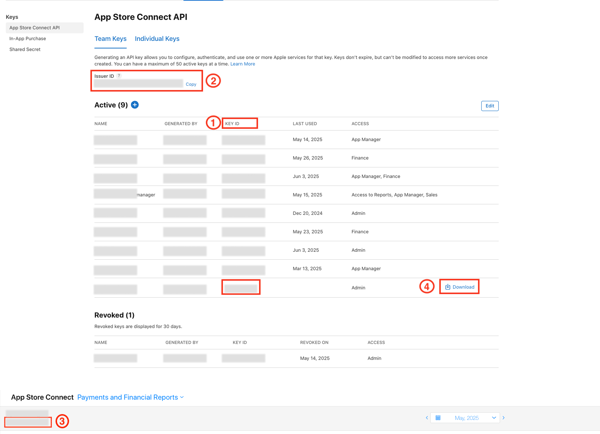The width and height of the screenshot is (600, 434).
Task: Click the blue plus icon beside Active (9)
Action: click(135, 105)
